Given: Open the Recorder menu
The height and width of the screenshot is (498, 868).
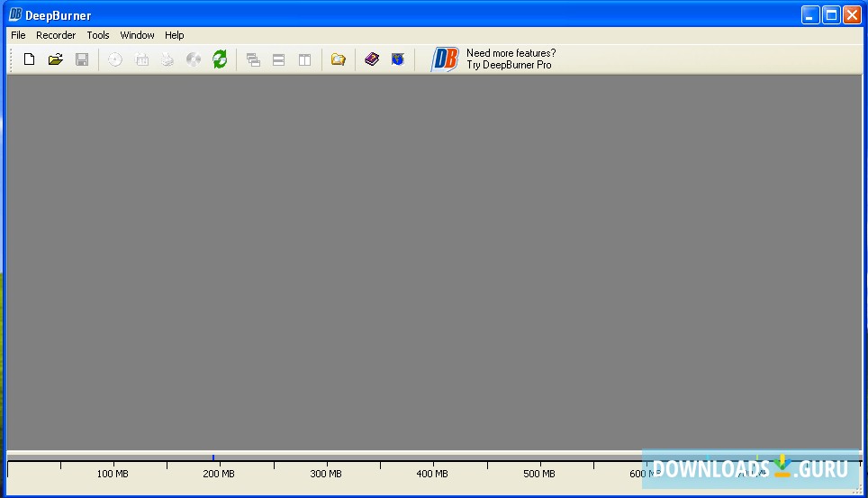Looking at the screenshot, I should point(56,35).
